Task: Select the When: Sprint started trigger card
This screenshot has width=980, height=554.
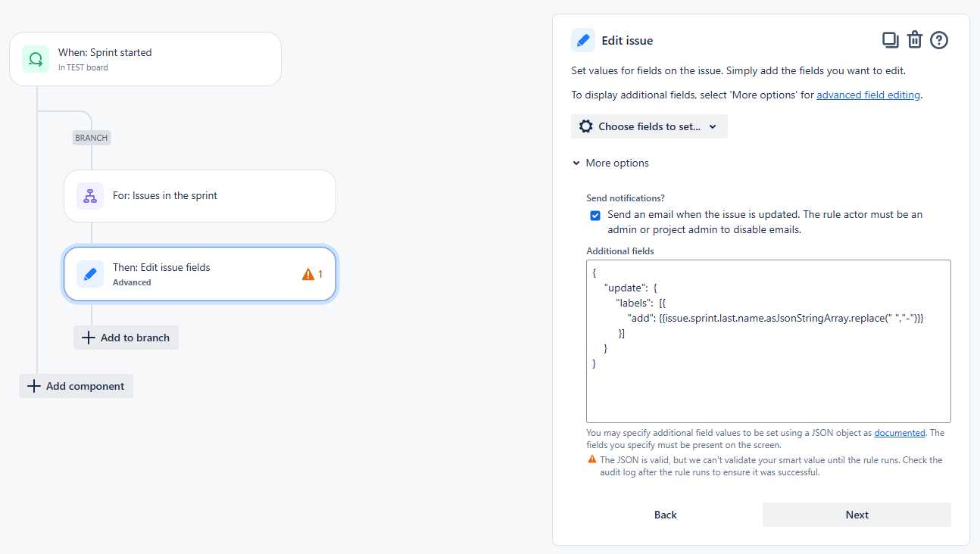Action: pyautogui.click(x=145, y=59)
